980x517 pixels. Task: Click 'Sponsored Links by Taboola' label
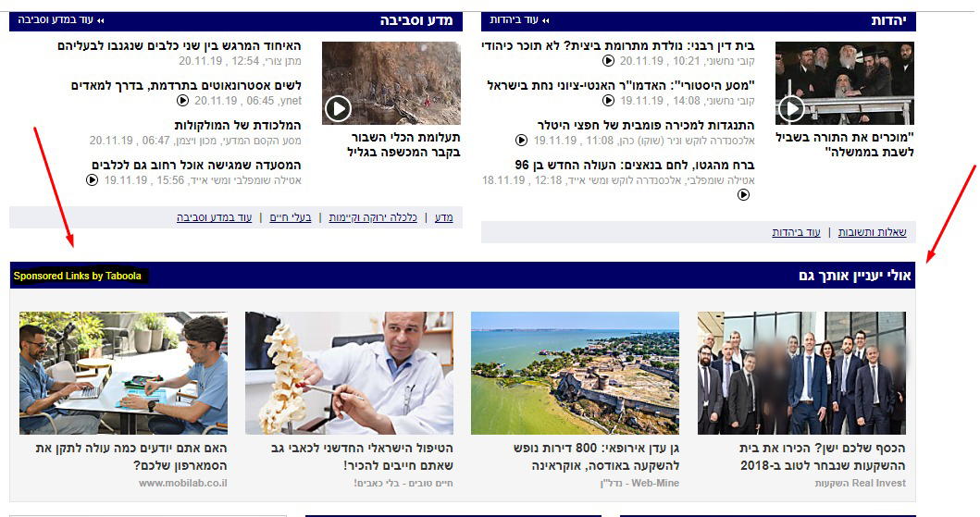pos(78,276)
